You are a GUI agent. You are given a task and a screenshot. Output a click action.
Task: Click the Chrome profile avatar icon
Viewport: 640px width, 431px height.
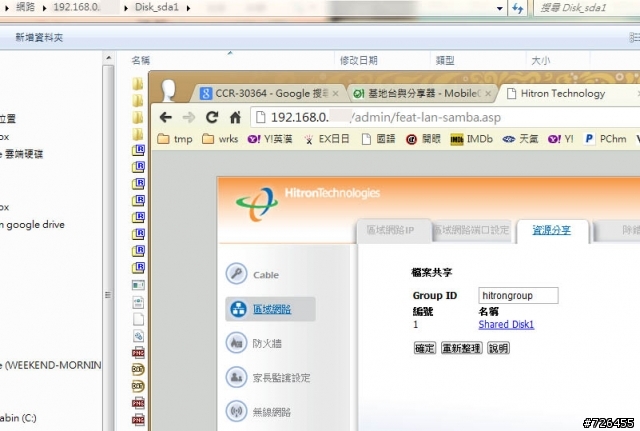click(168, 90)
